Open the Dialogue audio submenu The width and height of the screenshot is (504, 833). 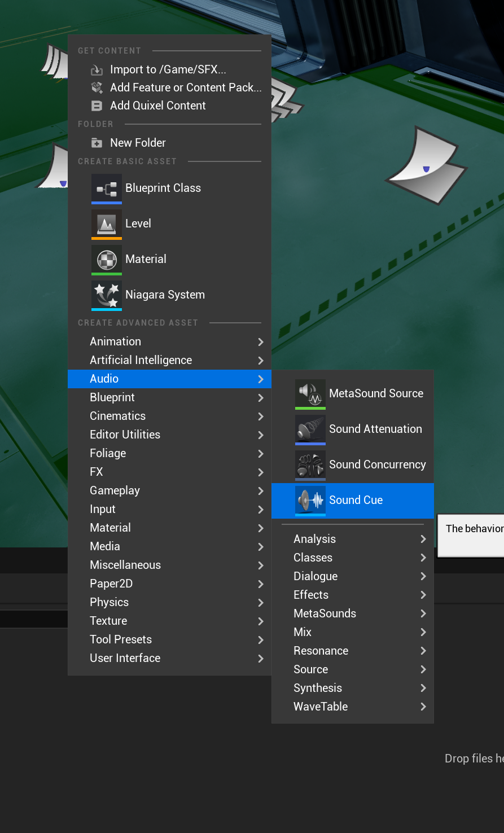[x=353, y=576]
